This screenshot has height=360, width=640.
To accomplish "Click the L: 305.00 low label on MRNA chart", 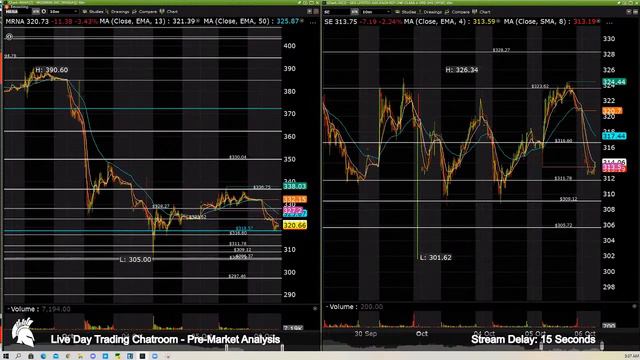I will (136, 260).
